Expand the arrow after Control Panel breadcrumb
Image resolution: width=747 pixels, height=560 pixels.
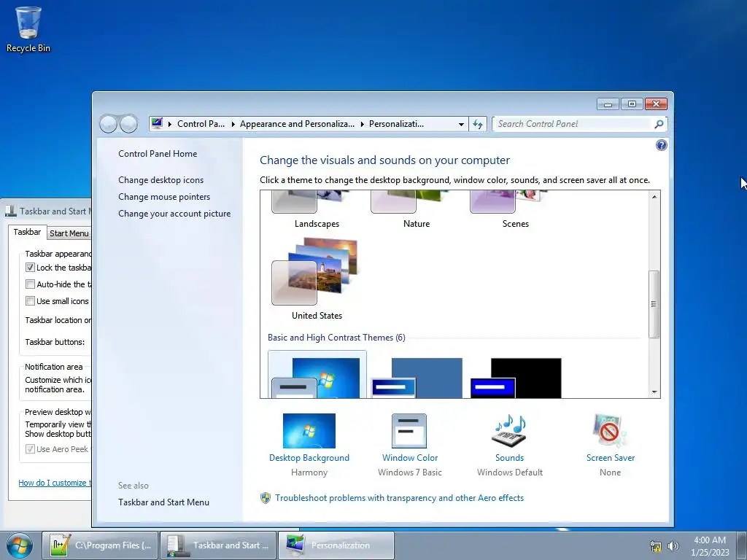pos(233,124)
